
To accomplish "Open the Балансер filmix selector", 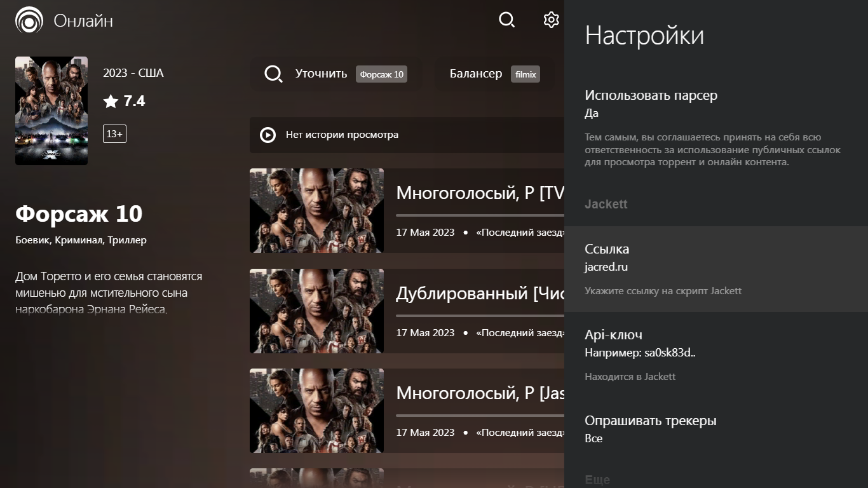I will [x=494, y=74].
